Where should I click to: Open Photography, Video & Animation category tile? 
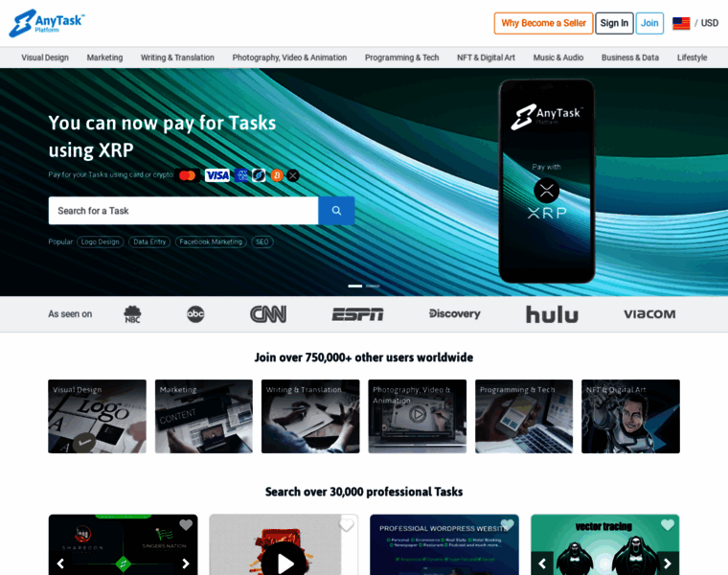[418, 416]
